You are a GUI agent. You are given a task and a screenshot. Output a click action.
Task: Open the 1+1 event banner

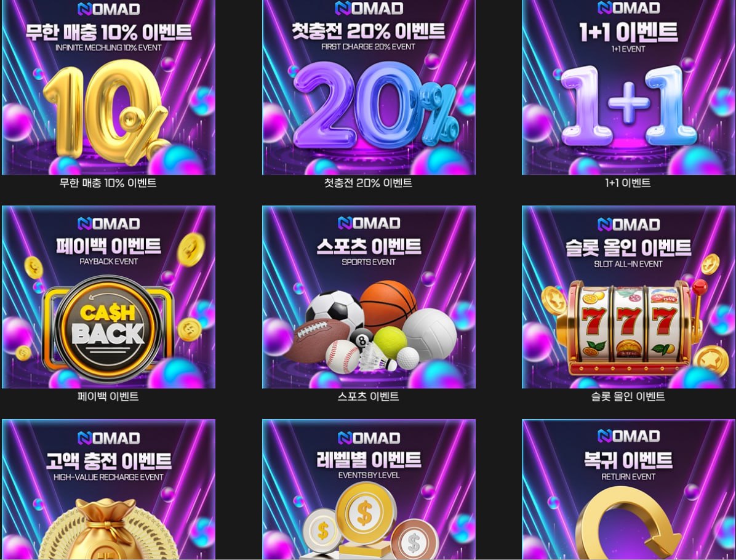pyautogui.click(x=628, y=87)
